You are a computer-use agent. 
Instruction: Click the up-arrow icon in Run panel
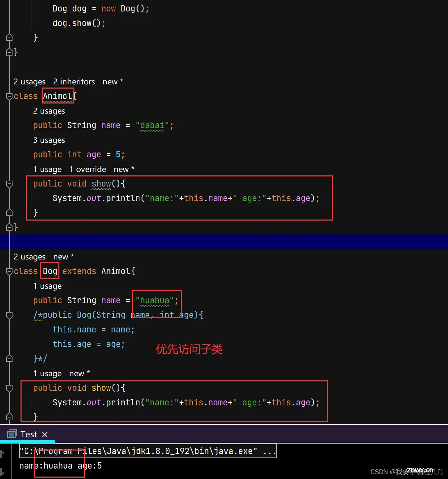2,454
